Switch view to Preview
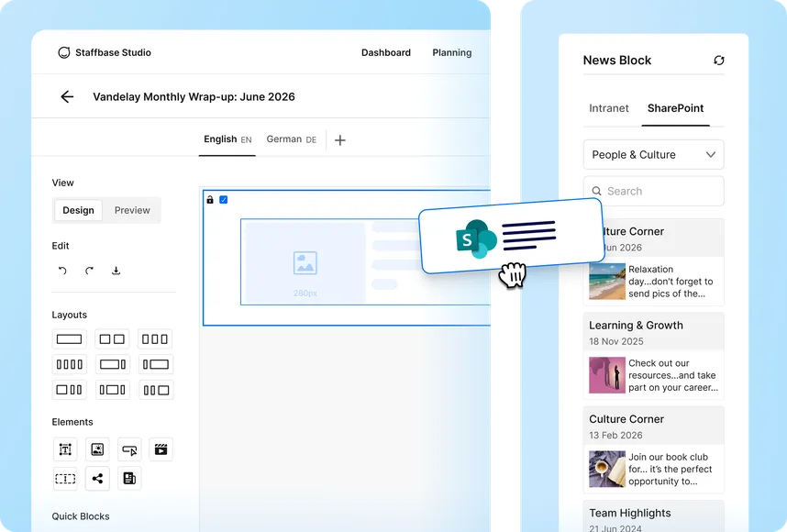This screenshot has width=787, height=532. (x=132, y=210)
